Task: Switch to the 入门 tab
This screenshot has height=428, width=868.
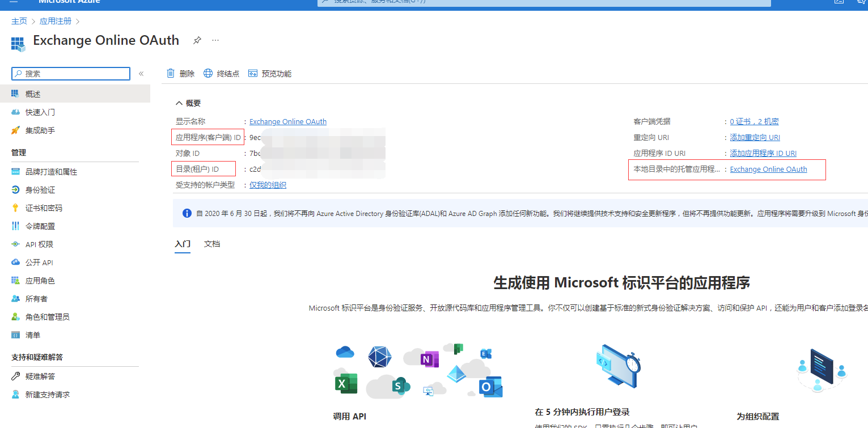Action: 183,244
